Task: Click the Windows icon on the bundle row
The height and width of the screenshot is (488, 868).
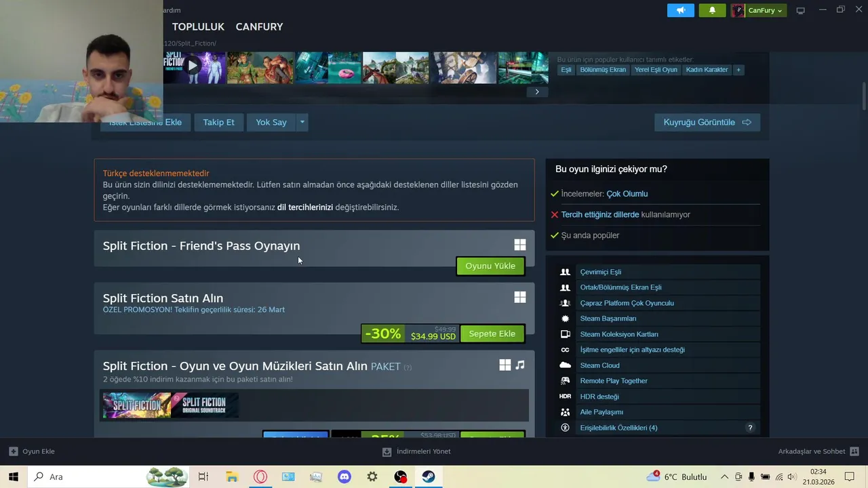Action: coord(505,365)
